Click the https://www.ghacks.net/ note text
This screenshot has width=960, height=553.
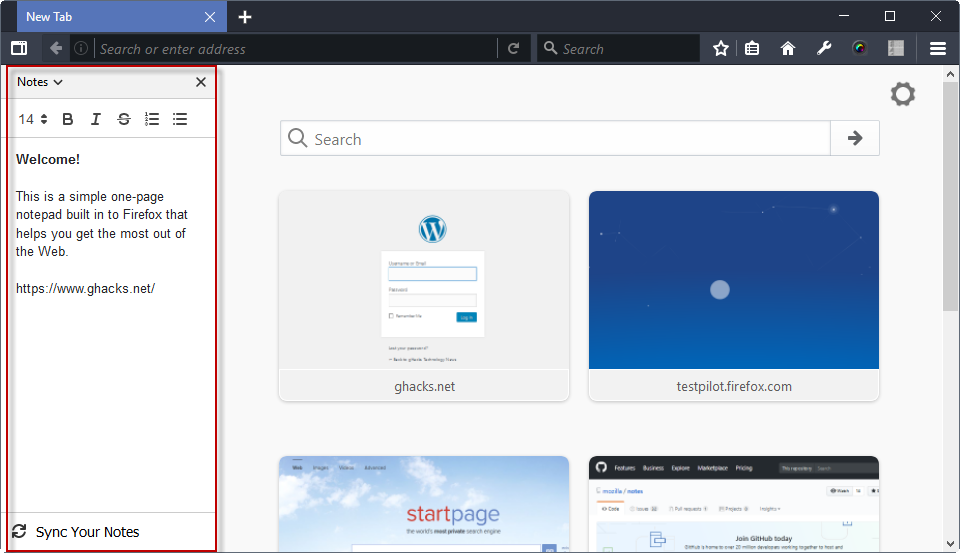85,288
